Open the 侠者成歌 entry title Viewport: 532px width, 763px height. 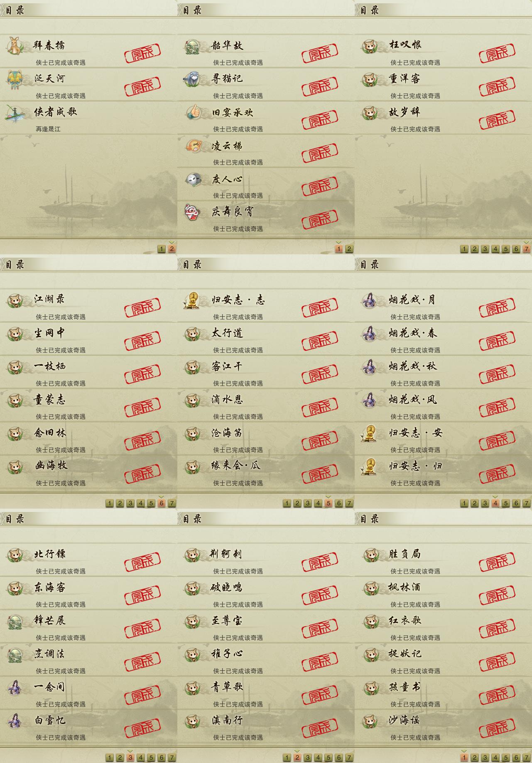(55, 112)
